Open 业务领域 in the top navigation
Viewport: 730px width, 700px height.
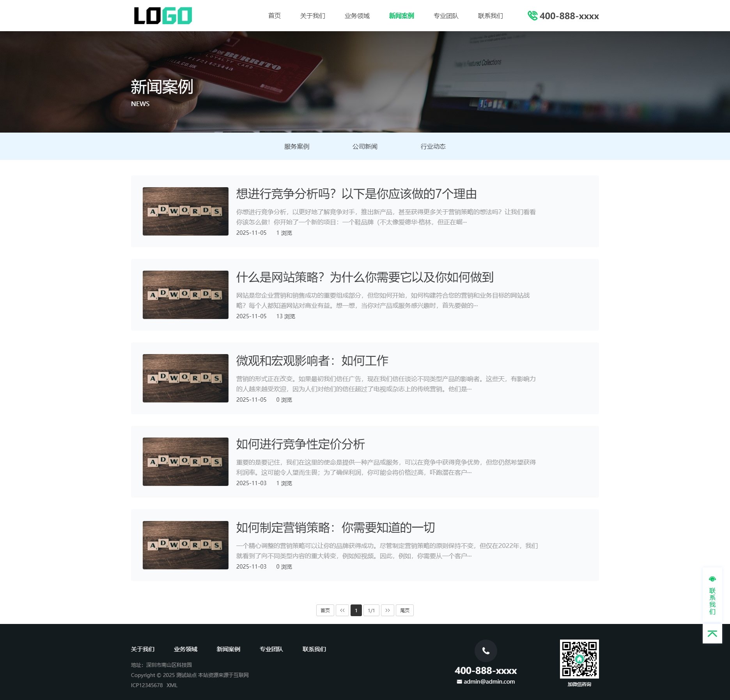pyautogui.click(x=357, y=16)
